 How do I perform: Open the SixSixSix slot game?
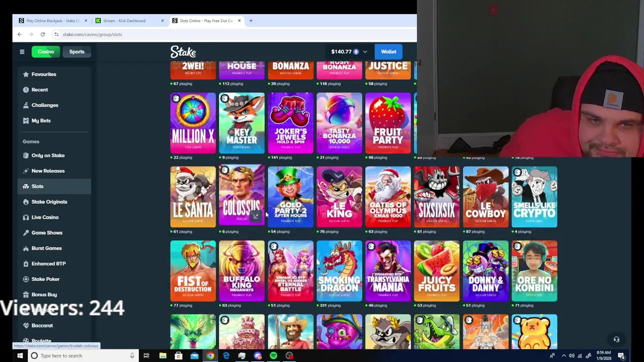pyautogui.click(x=437, y=197)
